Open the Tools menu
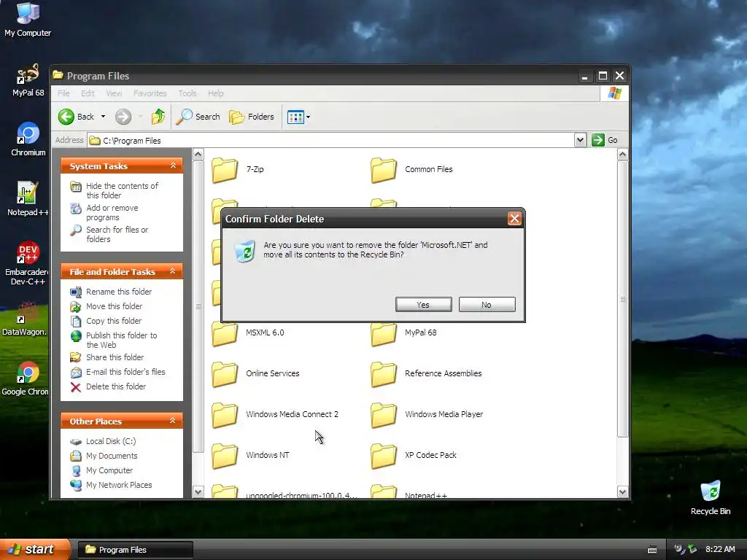Image resolution: width=747 pixels, height=560 pixels. (x=187, y=93)
